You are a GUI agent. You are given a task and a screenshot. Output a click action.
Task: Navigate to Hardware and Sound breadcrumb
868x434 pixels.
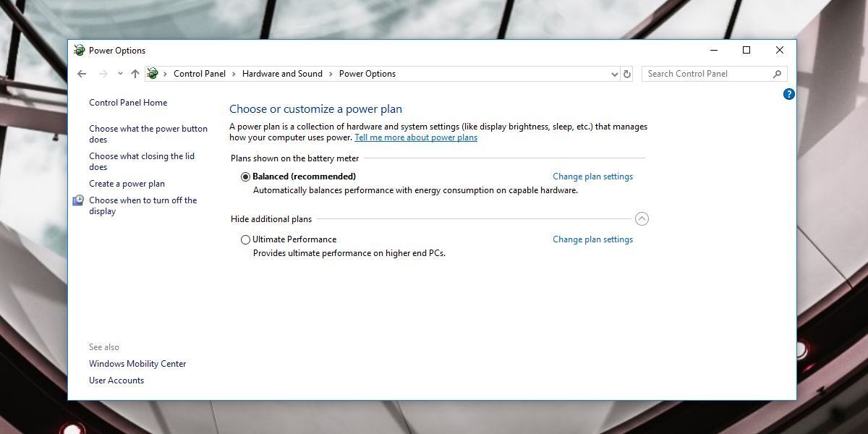[283, 73]
